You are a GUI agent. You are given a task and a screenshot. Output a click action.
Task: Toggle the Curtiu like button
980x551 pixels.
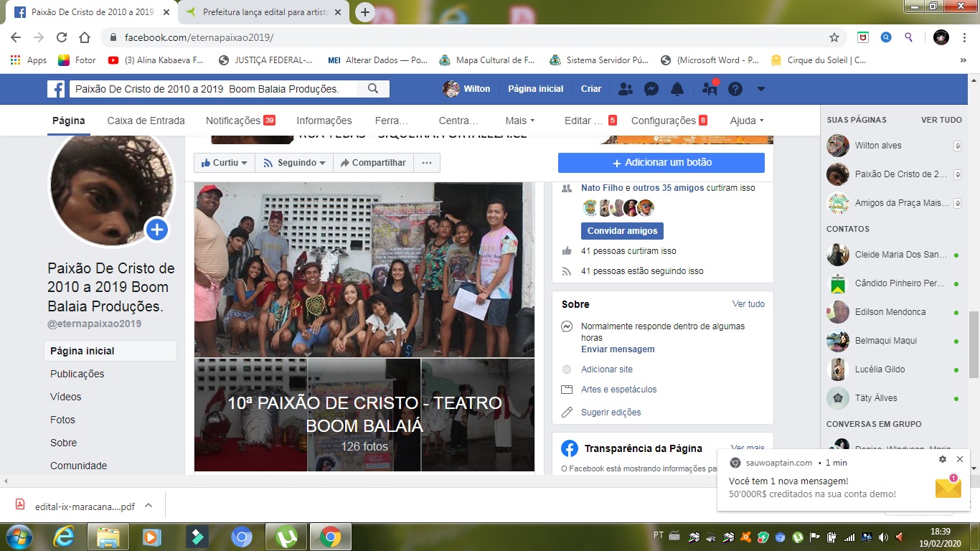pyautogui.click(x=225, y=163)
